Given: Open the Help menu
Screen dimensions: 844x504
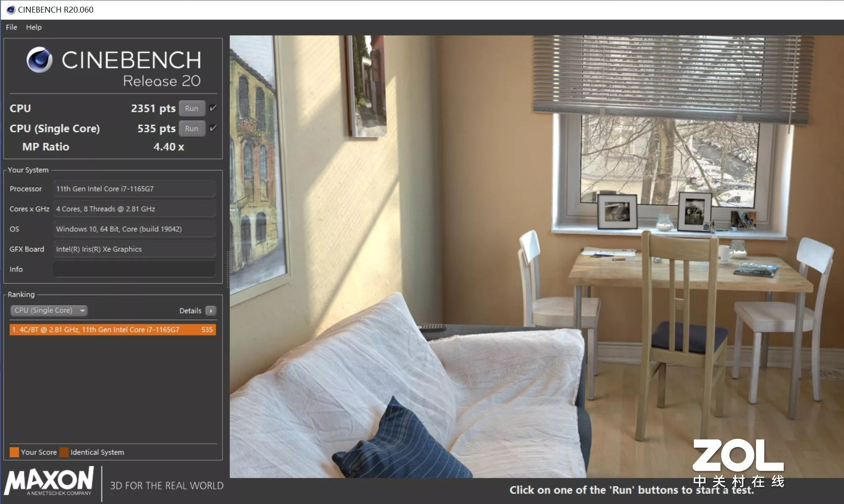Looking at the screenshot, I should 34,27.
